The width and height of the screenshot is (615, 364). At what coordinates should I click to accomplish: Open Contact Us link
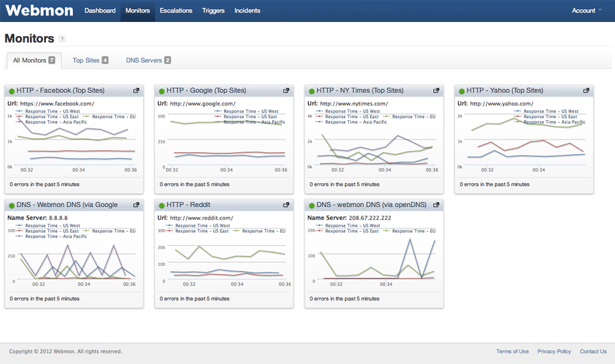[x=593, y=351]
